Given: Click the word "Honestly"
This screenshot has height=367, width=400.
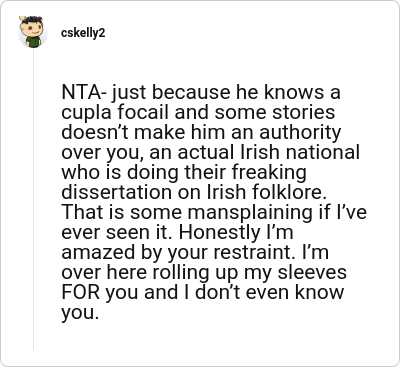Looking at the screenshot, I should 219,232.
